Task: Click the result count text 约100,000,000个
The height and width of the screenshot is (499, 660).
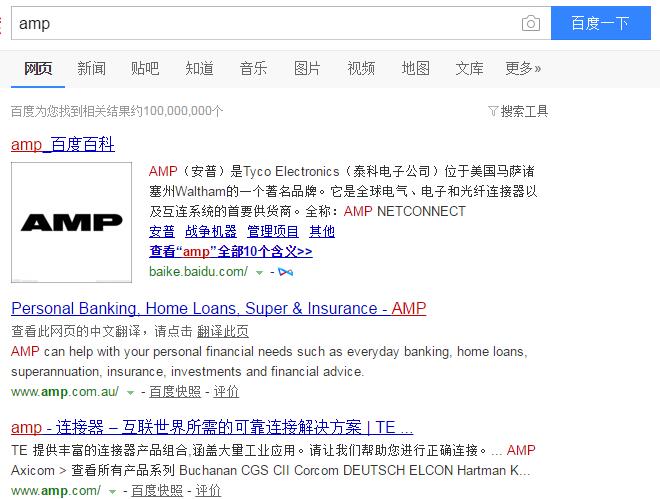Action: point(176,111)
